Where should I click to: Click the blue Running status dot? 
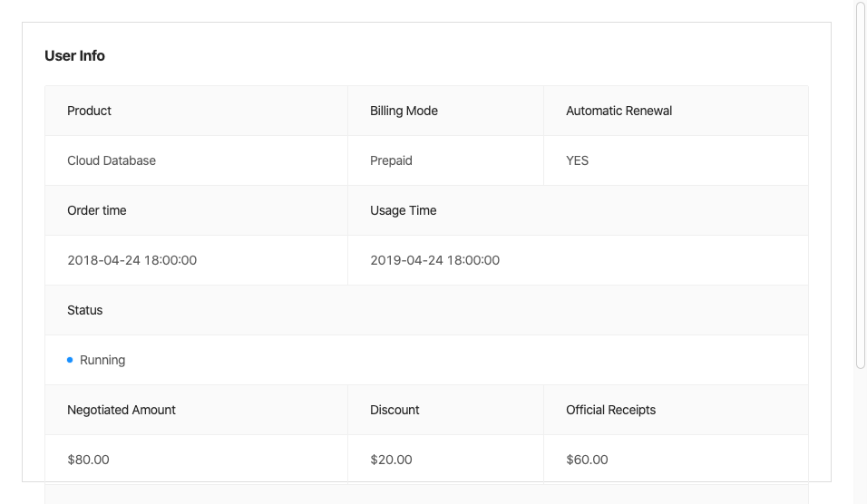pos(70,360)
